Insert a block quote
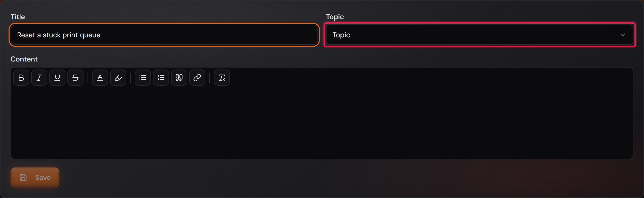 coord(179,78)
